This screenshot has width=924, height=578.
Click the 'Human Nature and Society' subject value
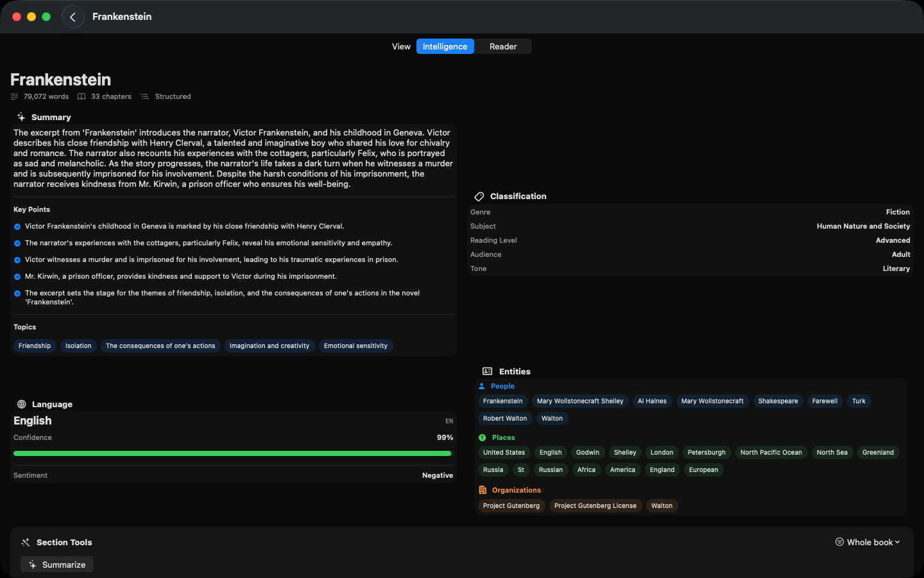tap(863, 226)
